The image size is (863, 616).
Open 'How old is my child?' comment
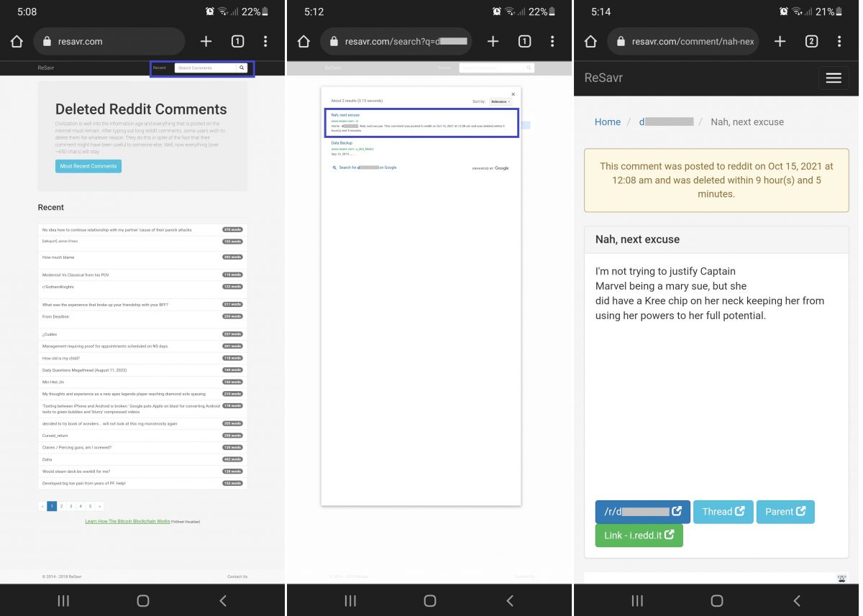pos(61,358)
